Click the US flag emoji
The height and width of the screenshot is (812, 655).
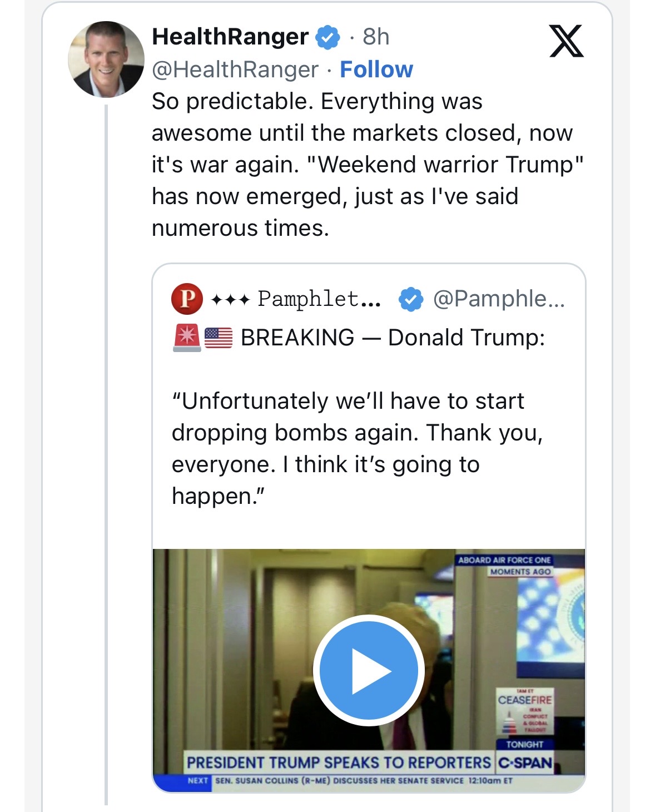pos(219,338)
